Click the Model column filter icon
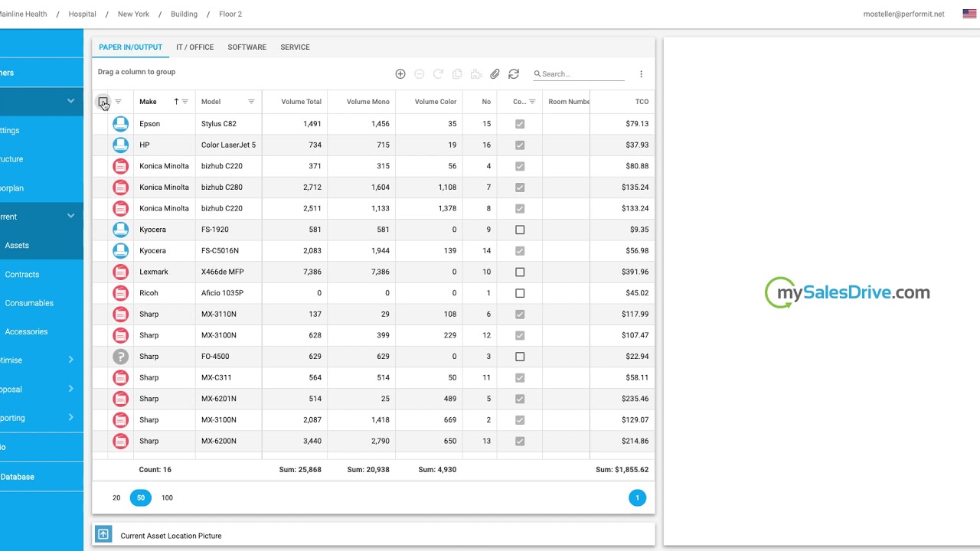980x551 pixels. 251,102
